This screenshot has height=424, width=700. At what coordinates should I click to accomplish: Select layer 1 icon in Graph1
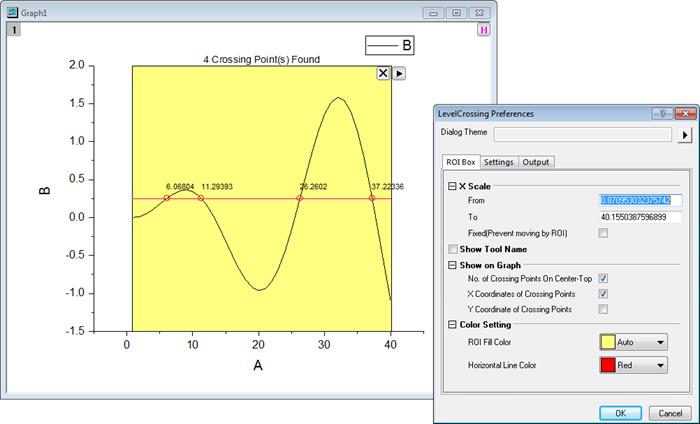pos(14,30)
